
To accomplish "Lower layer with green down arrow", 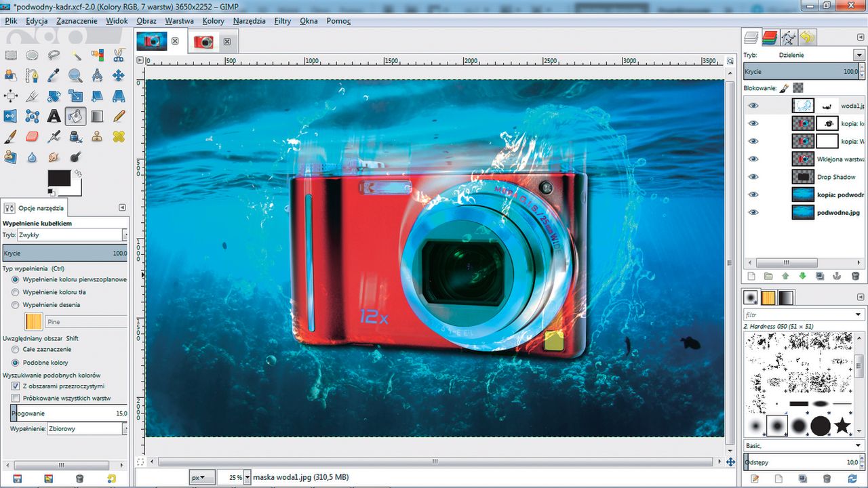I will pyautogui.click(x=803, y=276).
